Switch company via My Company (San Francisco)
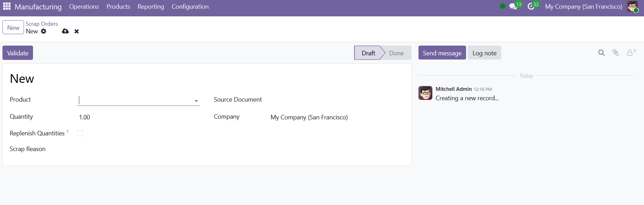The height and width of the screenshot is (205, 644). tap(584, 7)
